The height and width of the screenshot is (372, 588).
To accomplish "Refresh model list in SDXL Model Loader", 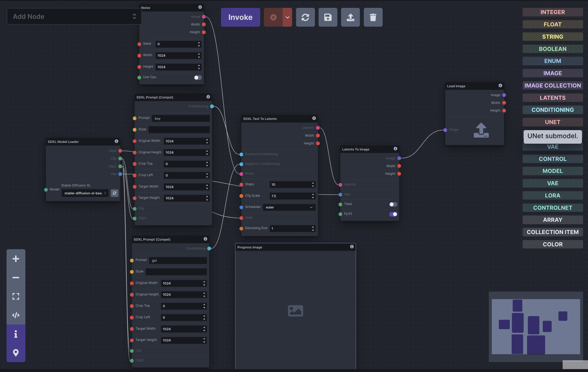I will click(x=115, y=193).
